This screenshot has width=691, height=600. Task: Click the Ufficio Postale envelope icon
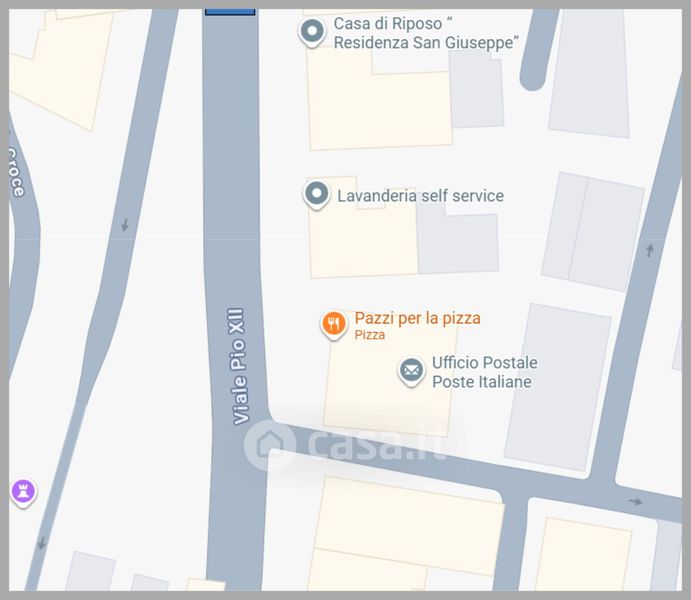tap(412, 371)
